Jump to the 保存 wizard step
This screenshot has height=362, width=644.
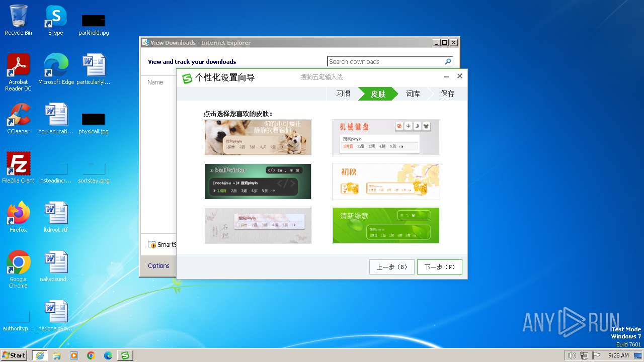(447, 94)
